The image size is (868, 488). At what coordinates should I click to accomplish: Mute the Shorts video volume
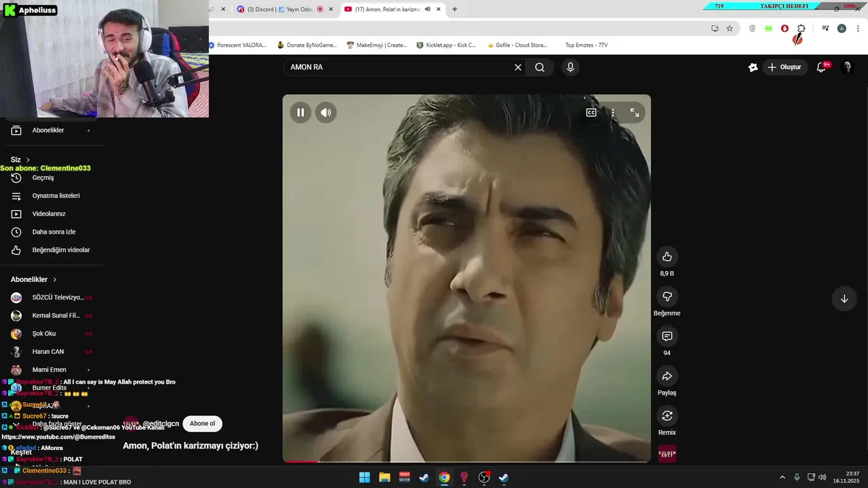click(x=326, y=113)
